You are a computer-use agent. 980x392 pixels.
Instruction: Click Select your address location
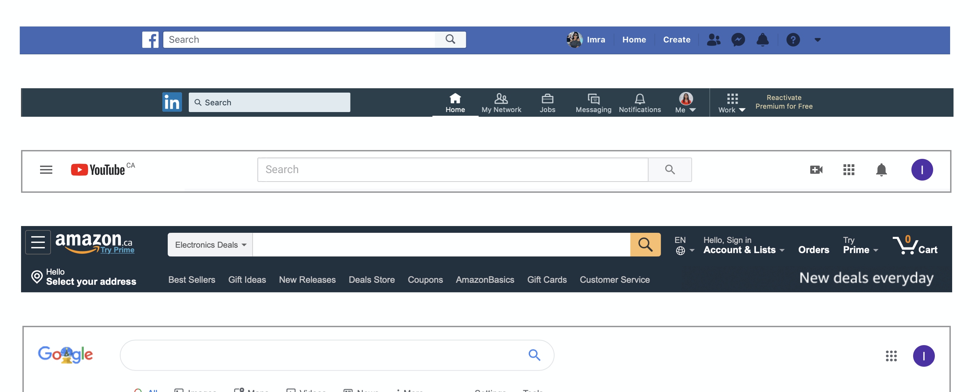pos(83,277)
